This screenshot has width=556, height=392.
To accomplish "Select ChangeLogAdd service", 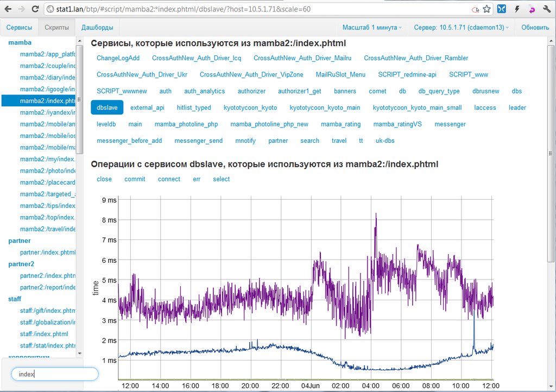I will coord(118,58).
